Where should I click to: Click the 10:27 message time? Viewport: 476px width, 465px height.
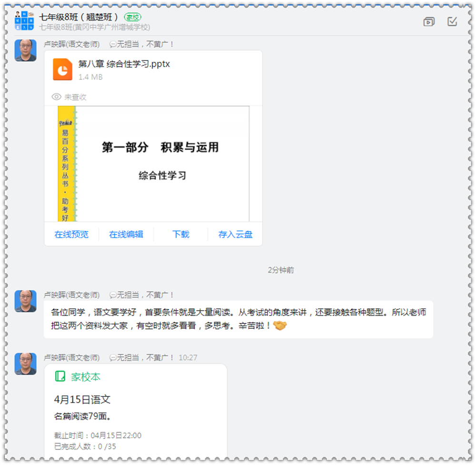(188, 358)
